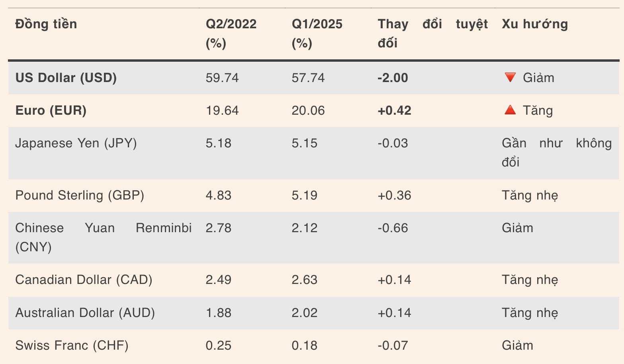The image size is (624, 364).
Task: Select the Chinese Yuan Renminbi (CNY) cell
Action: [x=103, y=237]
